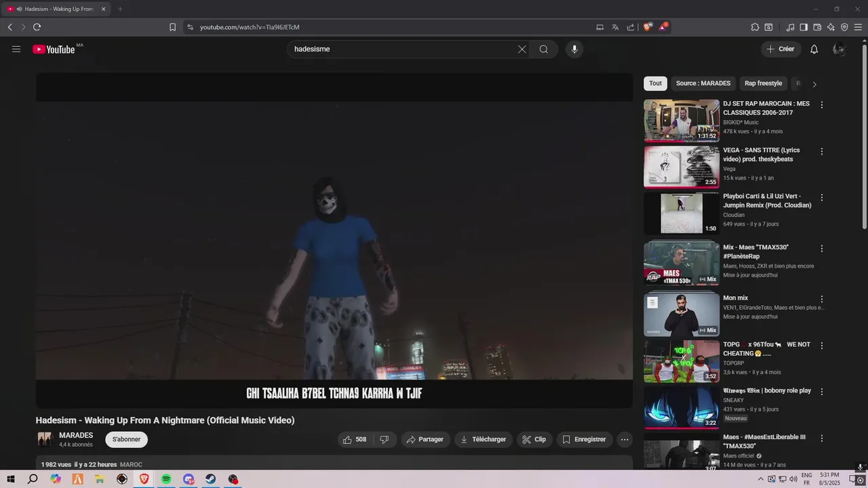Open Brave VPN shield icon
The height and width of the screenshot is (488, 868).
pyautogui.click(x=844, y=27)
